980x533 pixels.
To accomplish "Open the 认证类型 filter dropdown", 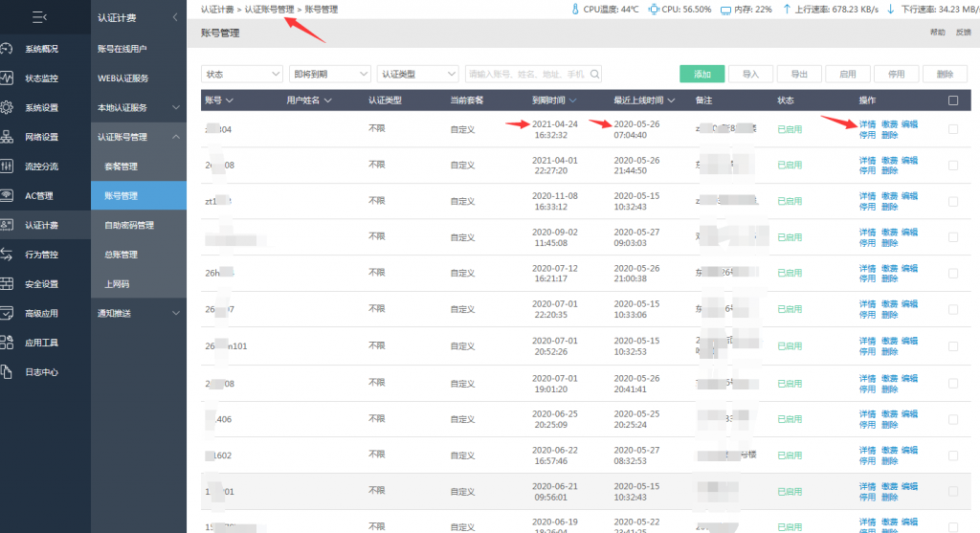I will [x=418, y=74].
